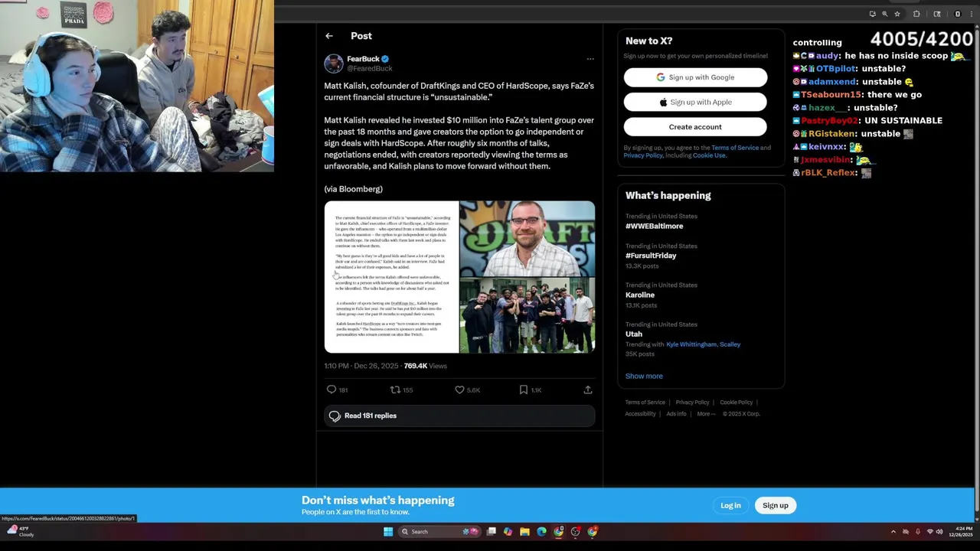Launch Copilot from the taskbar
The image size is (980, 551).
pyautogui.click(x=508, y=531)
